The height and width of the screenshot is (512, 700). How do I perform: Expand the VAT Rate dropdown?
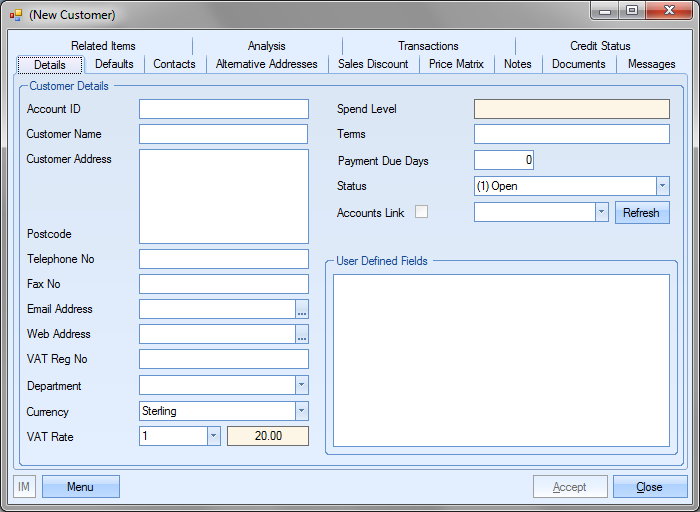pos(213,436)
